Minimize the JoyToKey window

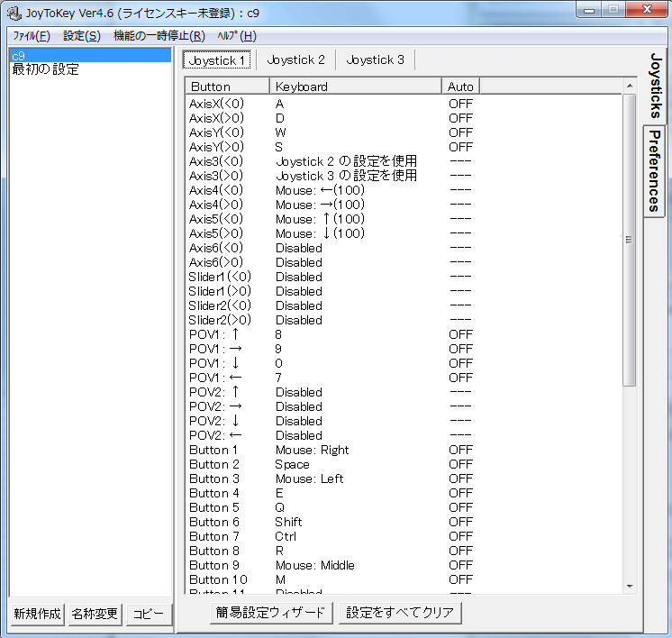589,9
